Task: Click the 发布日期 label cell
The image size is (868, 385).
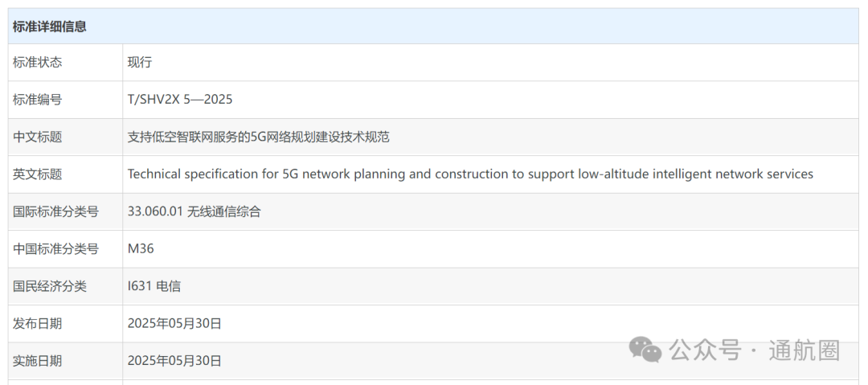Action: click(x=65, y=323)
